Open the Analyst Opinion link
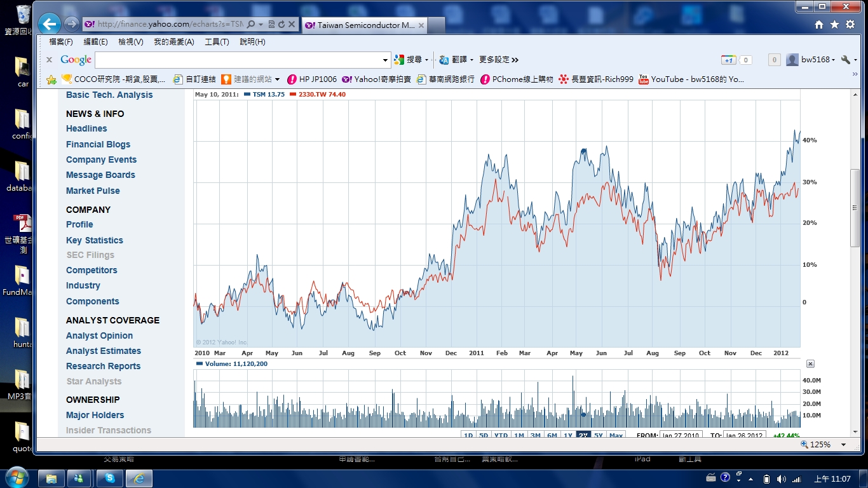868x488 pixels. click(x=100, y=335)
